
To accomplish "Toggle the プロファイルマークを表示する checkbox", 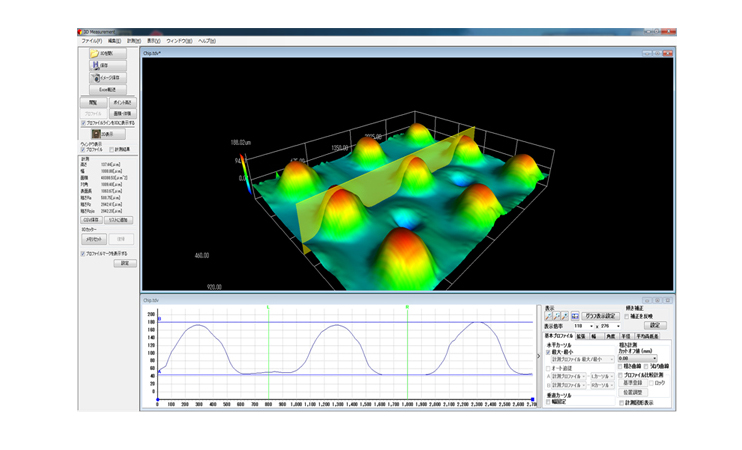I will pyautogui.click(x=83, y=254).
